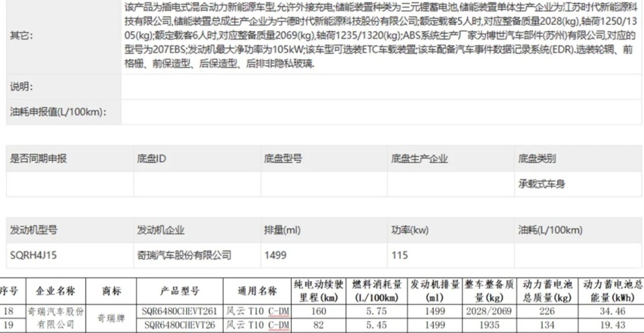Click product model SQR6480CHEVT261
Screen dimensions: 644x333
178,312
